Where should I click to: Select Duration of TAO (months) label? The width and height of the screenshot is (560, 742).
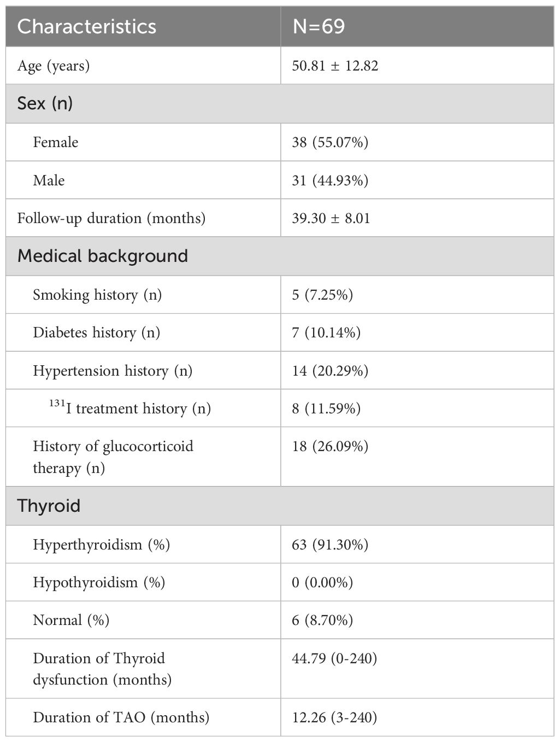tap(121, 717)
